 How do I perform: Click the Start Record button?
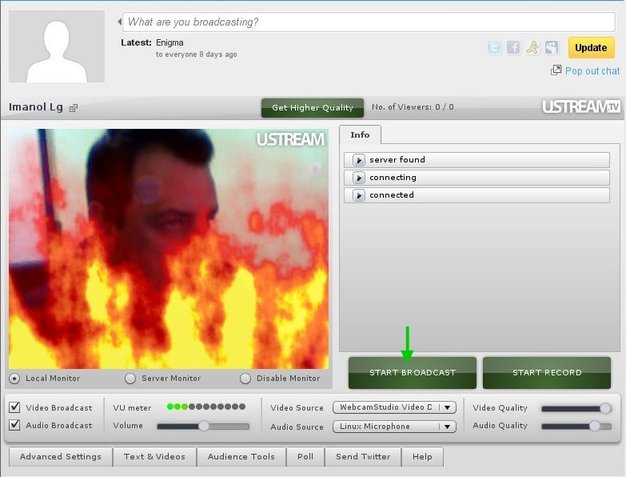tap(547, 373)
